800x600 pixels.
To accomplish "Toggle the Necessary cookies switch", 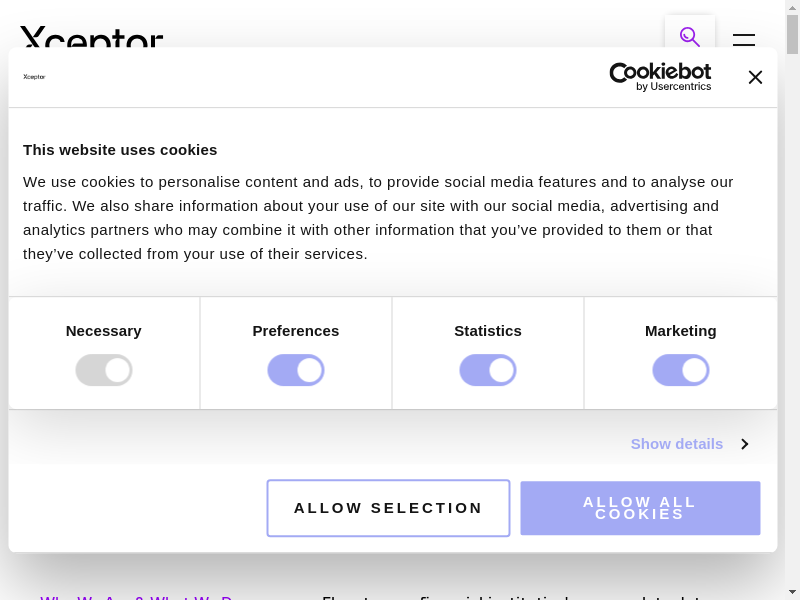I will pos(104,370).
